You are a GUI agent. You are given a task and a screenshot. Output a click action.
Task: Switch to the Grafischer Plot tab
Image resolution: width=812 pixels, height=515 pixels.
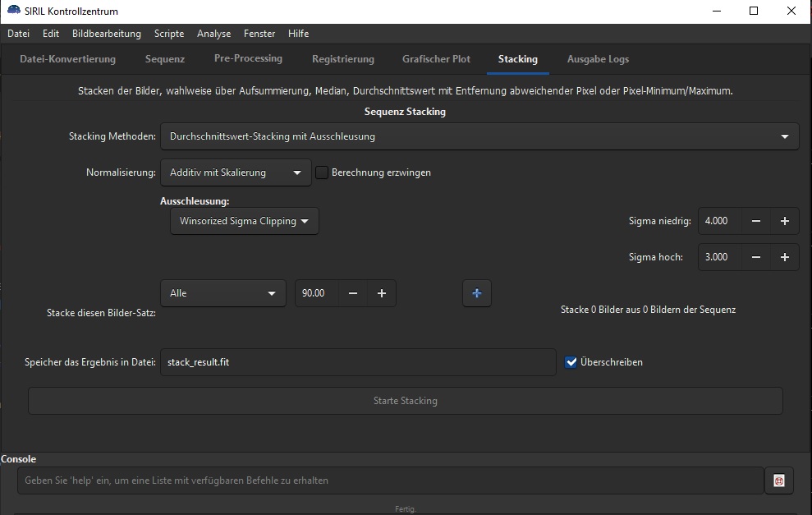(x=436, y=59)
